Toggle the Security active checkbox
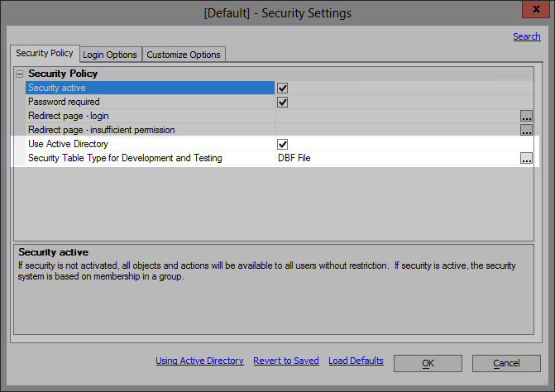The width and height of the screenshot is (555, 392). [x=282, y=88]
